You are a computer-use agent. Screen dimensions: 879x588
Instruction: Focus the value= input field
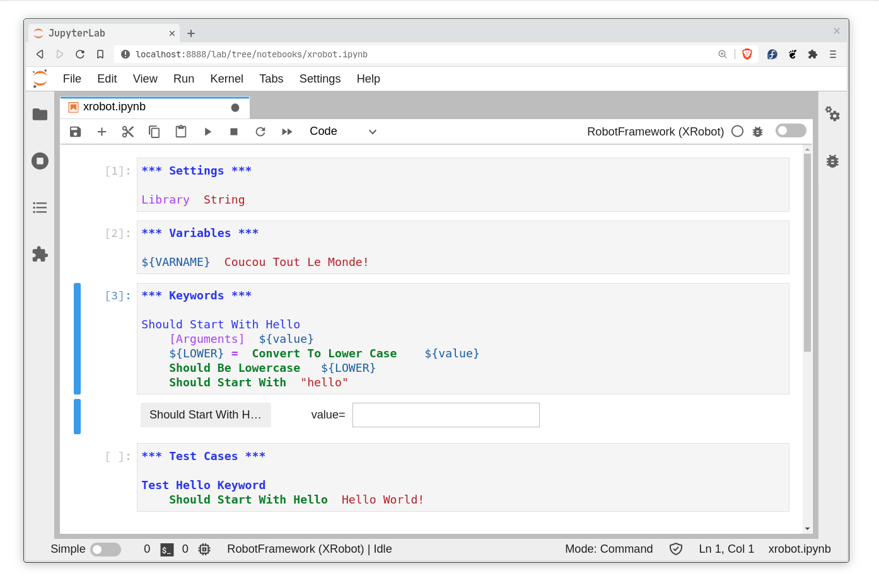click(x=446, y=415)
